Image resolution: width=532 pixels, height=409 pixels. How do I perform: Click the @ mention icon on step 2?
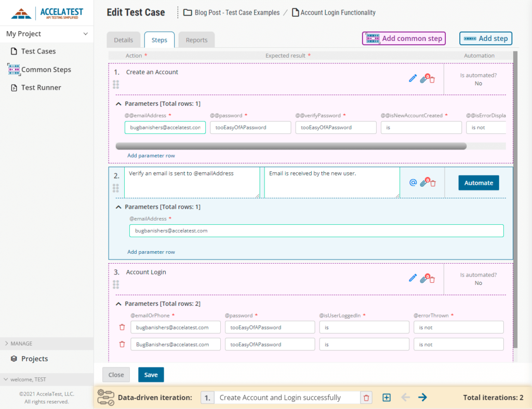point(413,183)
